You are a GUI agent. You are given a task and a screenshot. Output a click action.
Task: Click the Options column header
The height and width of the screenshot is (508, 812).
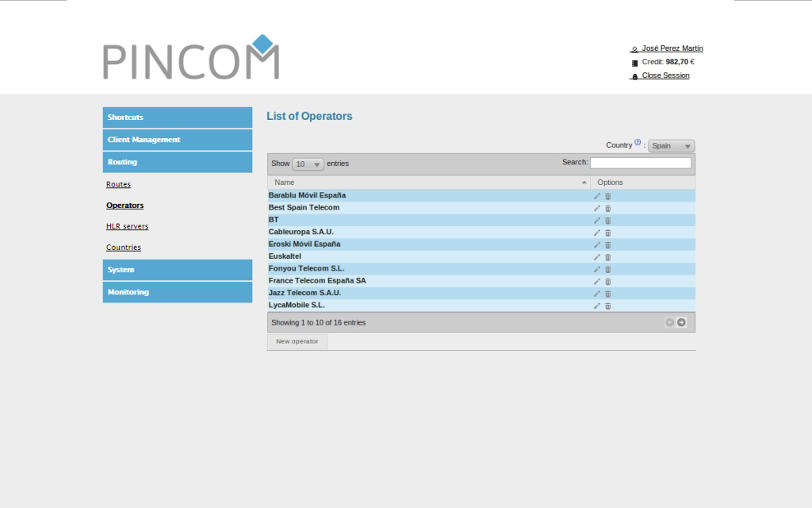click(x=642, y=183)
